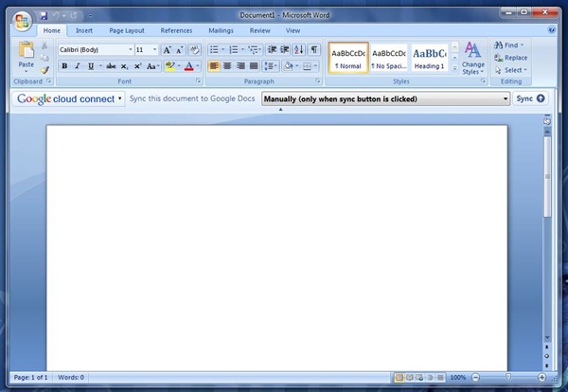
Task: Toggle strikethrough formatting
Action: pos(111,66)
